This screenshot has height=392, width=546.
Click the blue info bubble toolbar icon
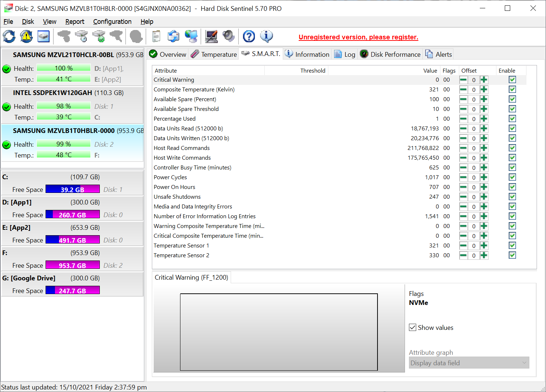tap(266, 36)
